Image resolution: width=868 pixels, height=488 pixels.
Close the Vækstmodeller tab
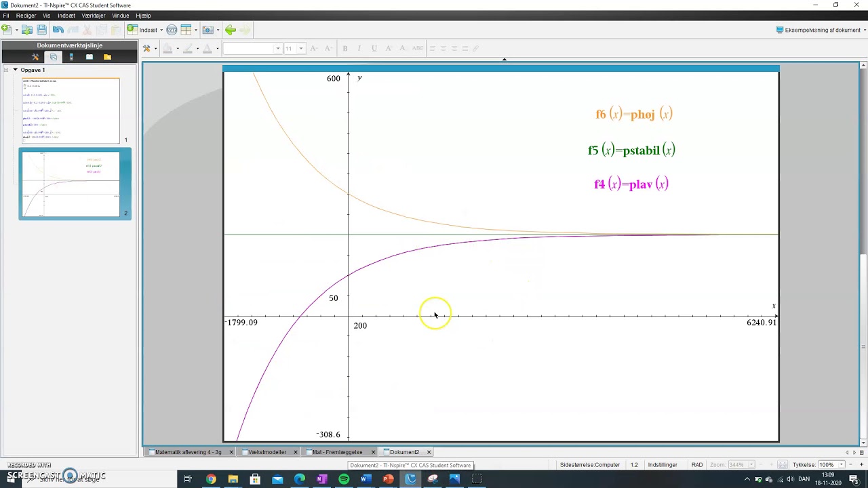tap(296, 452)
